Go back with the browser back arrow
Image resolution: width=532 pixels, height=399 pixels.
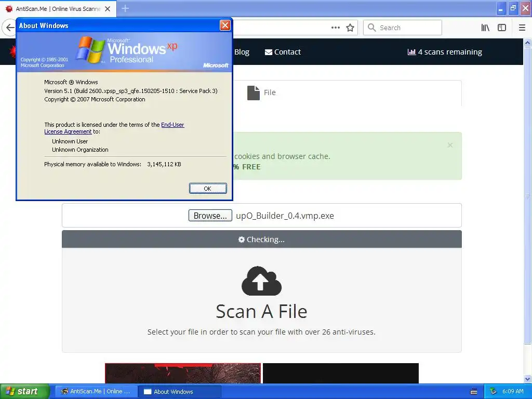coord(9,28)
